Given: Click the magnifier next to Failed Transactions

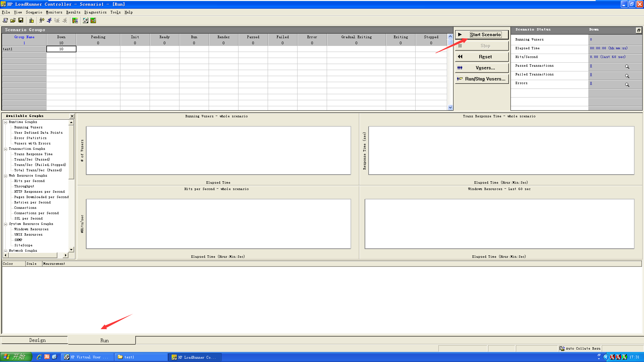Looking at the screenshot, I should tap(627, 76).
